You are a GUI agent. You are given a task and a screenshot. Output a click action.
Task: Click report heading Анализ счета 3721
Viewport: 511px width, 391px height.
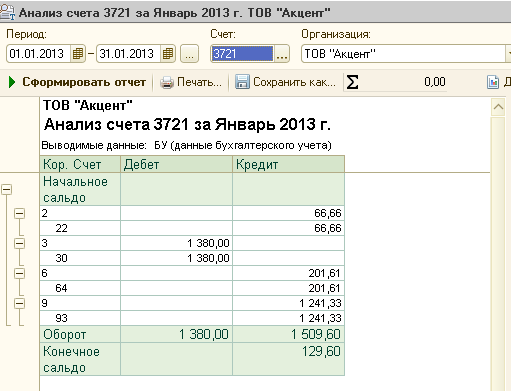point(187,124)
